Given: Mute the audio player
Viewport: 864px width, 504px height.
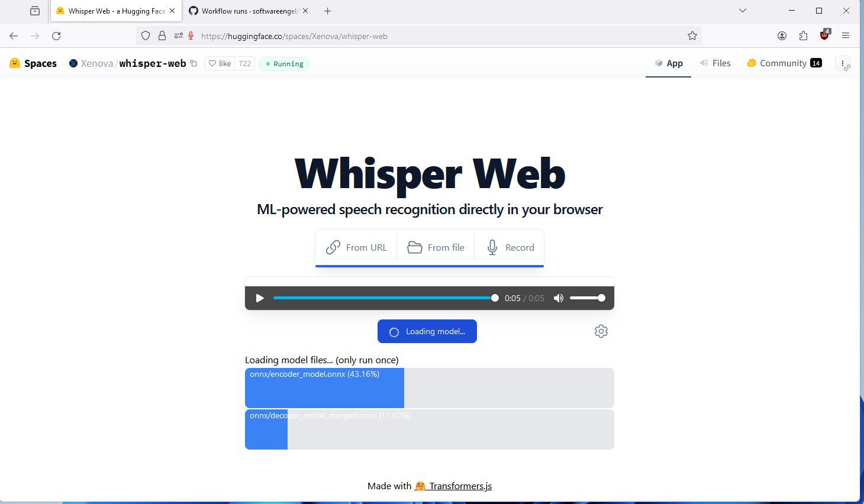Looking at the screenshot, I should click(558, 298).
